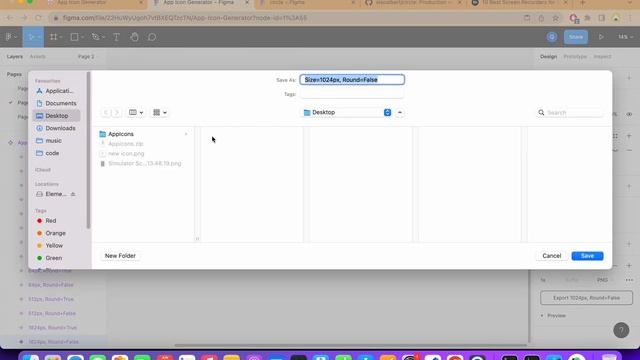The height and width of the screenshot is (360, 640).
Task: Click the Simulator Sc...13.48.19.png file
Action: [144, 163]
